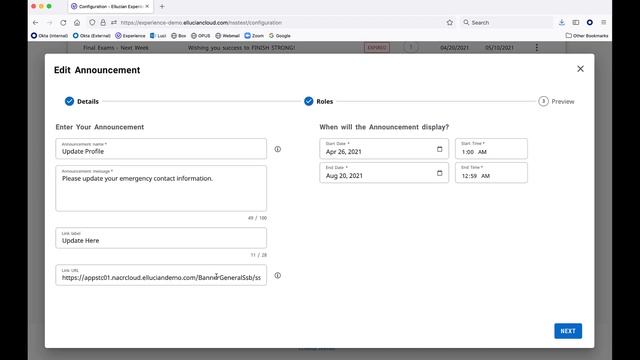Screen dimensions: 640x360
Task: Click browser Back arrow
Action: pyautogui.click(x=36, y=22)
